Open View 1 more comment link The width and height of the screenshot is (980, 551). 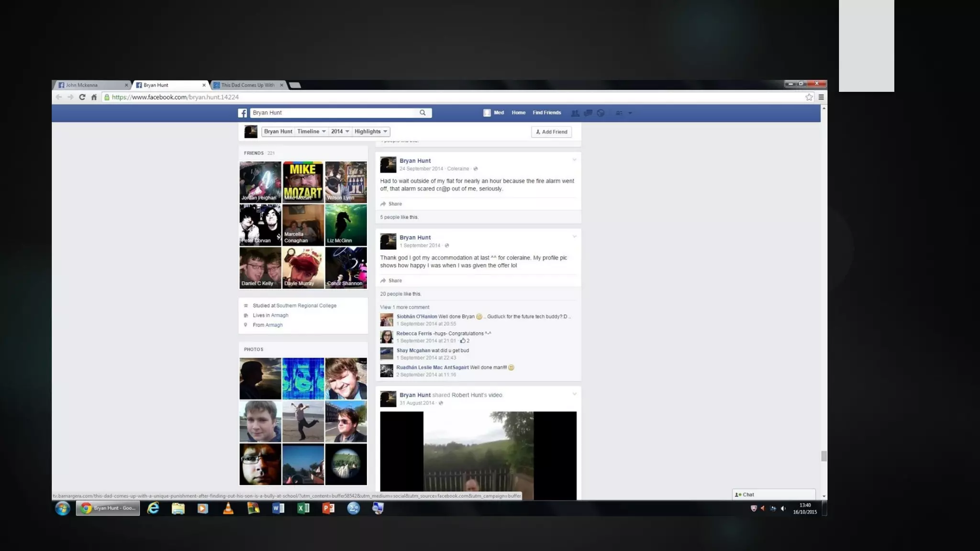click(404, 307)
